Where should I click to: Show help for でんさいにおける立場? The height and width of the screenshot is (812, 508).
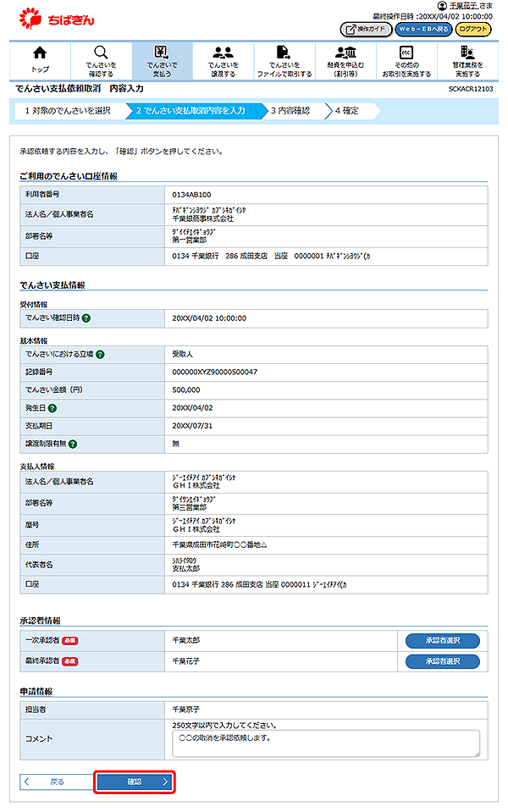click(x=100, y=354)
